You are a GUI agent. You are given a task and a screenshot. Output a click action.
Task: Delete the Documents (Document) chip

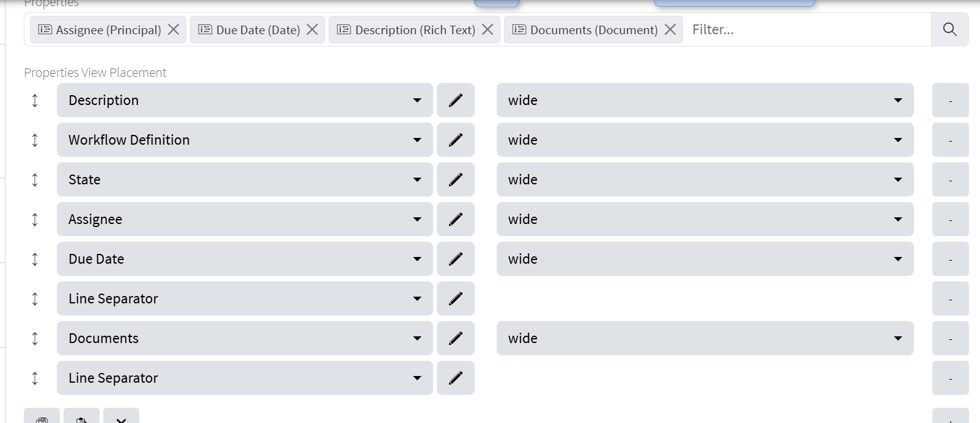click(x=670, y=29)
